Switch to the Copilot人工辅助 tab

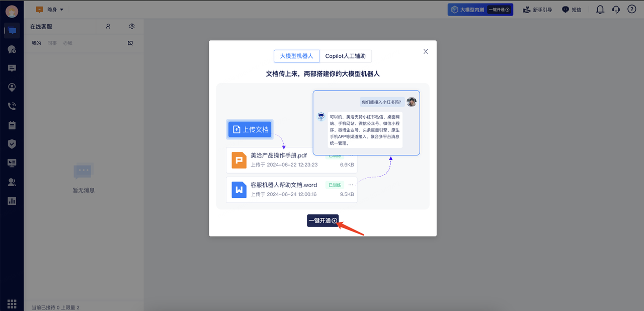pos(346,56)
